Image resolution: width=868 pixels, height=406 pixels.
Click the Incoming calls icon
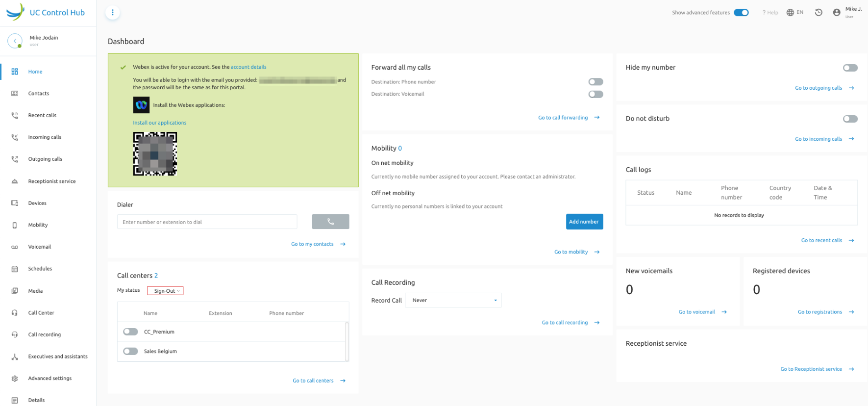(x=15, y=137)
